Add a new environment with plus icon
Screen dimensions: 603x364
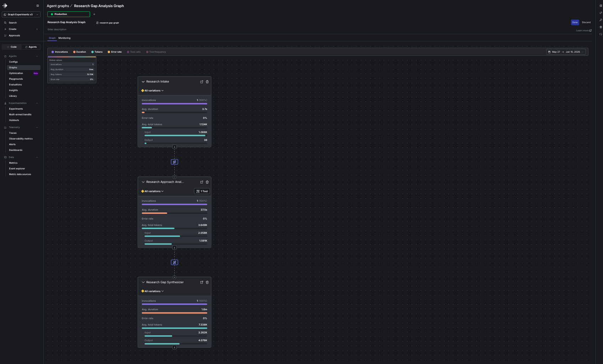pyautogui.click(x=94, y=14)
